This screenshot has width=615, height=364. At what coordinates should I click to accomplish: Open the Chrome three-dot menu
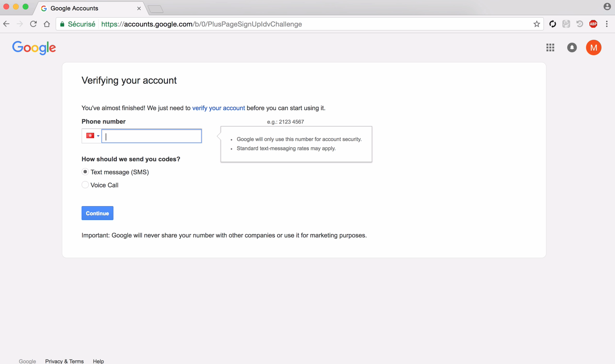(607, 24)
